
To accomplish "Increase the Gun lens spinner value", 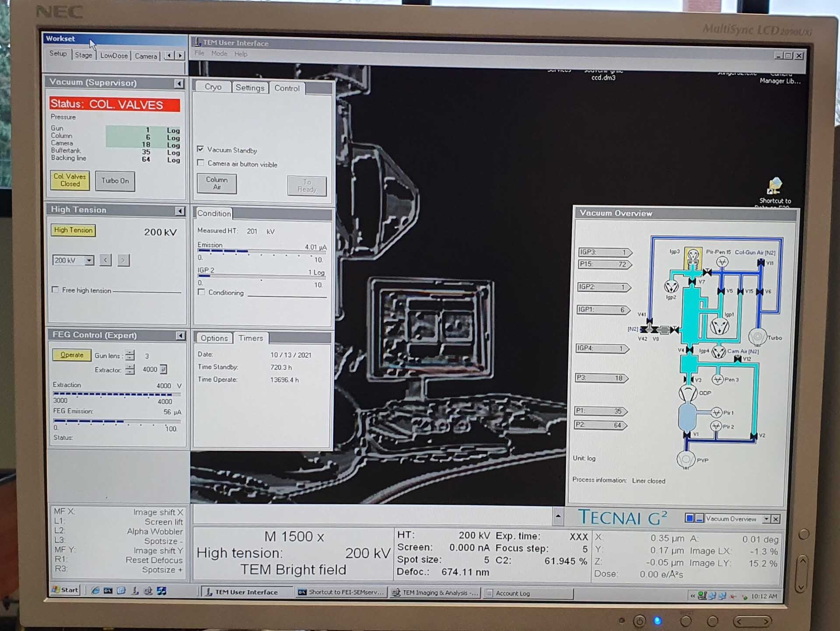I will [130, 353].
